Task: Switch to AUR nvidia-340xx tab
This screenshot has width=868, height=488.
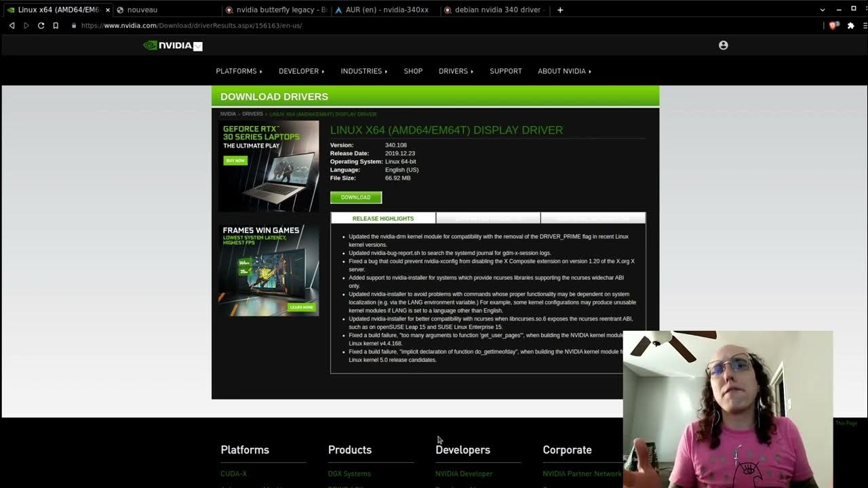Action: pos(384,9)
